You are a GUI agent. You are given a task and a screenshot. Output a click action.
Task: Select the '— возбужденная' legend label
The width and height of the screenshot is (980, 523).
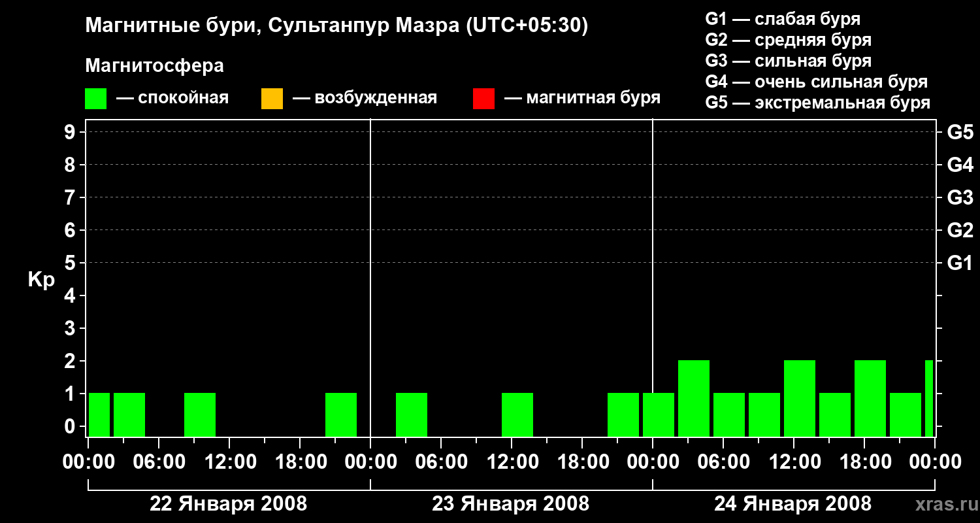[x=365, y=99]
